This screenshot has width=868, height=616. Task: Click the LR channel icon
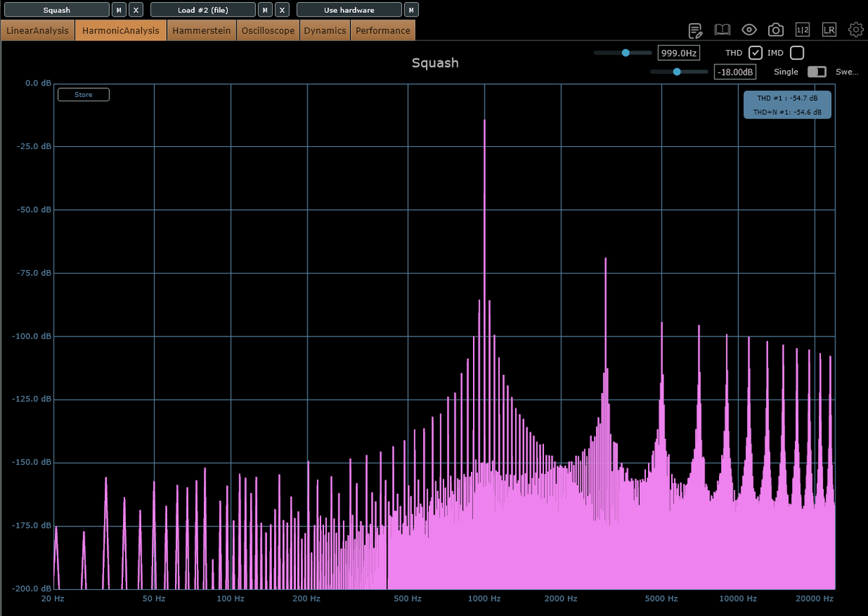click(829, 30)
